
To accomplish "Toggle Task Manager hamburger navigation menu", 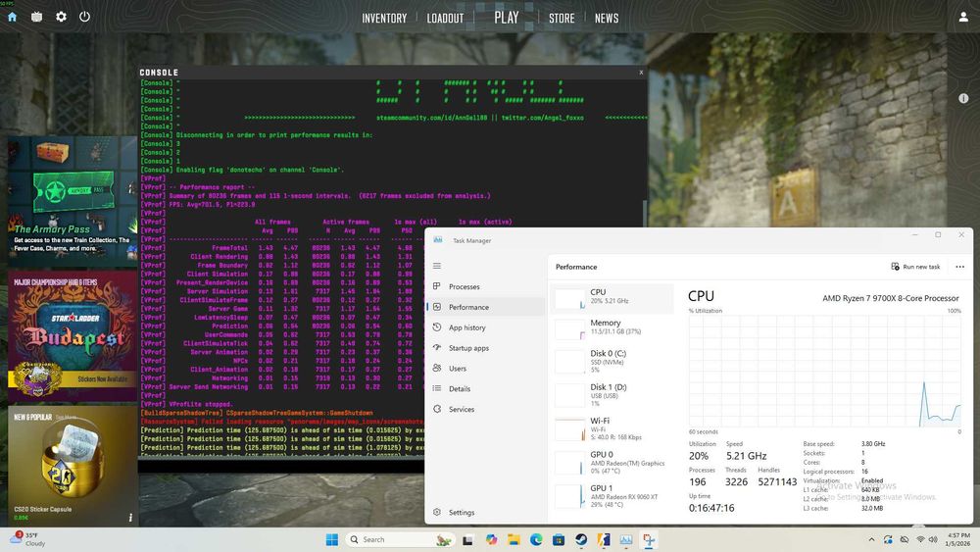I will point(437,266).
